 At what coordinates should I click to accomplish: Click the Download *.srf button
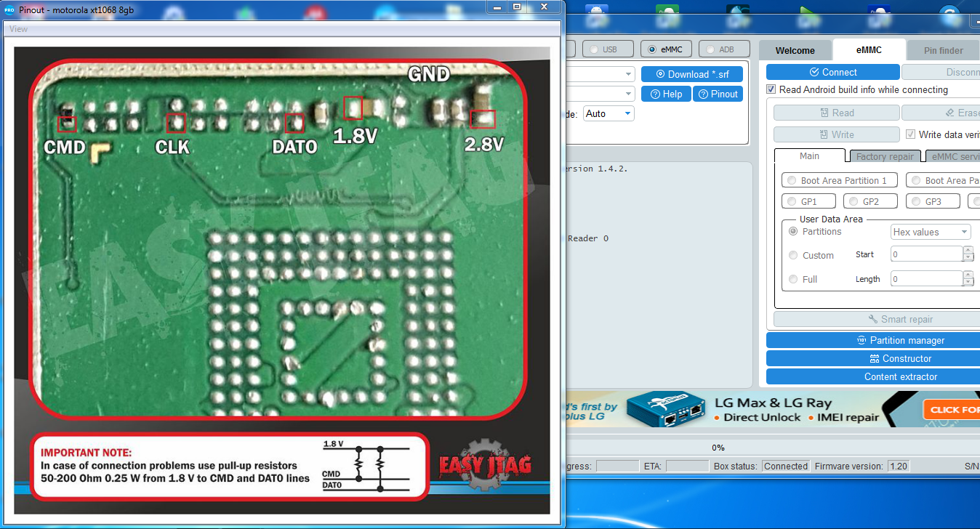692,74
